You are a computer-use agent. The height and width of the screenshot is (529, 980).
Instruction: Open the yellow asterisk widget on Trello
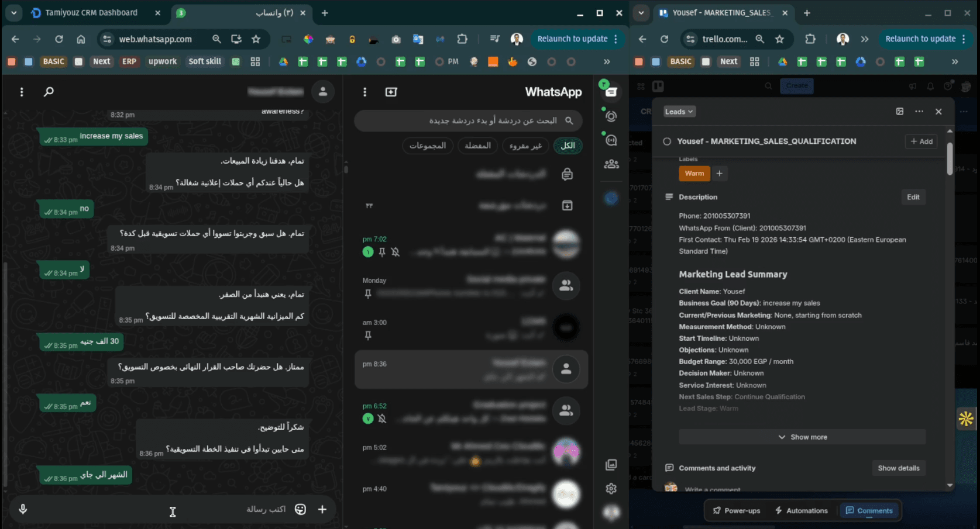(x=966, y=419)
